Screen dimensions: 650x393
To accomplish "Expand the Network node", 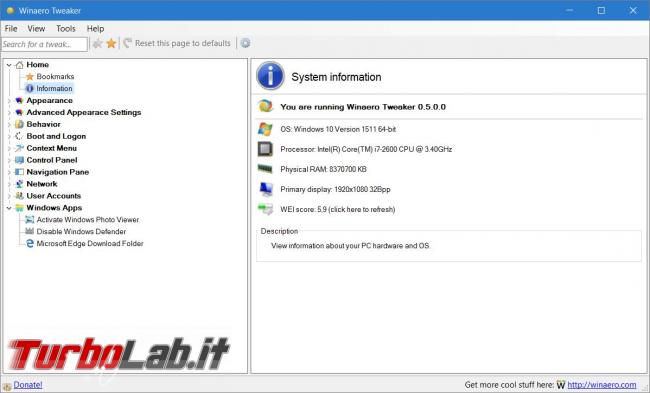I will (x=9, y=184).
